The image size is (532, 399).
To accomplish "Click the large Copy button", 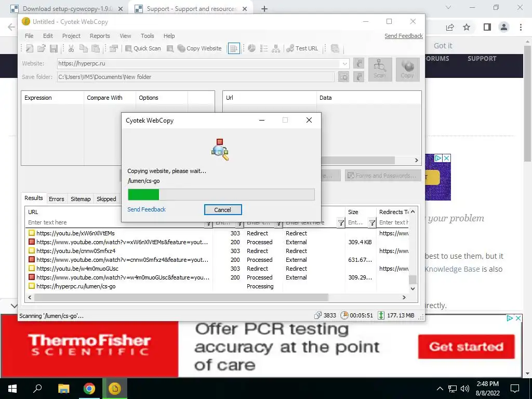I will click(x=407, y=69).
